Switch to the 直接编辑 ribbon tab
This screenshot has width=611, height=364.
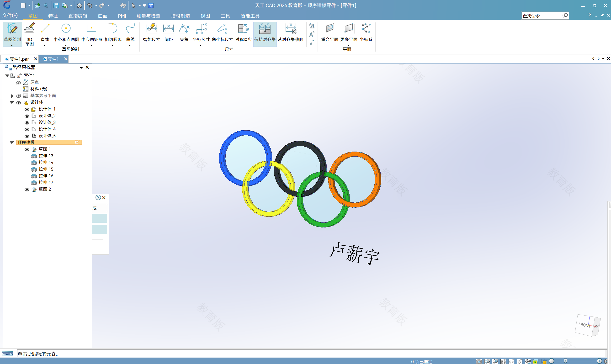[x=78, y=16]
